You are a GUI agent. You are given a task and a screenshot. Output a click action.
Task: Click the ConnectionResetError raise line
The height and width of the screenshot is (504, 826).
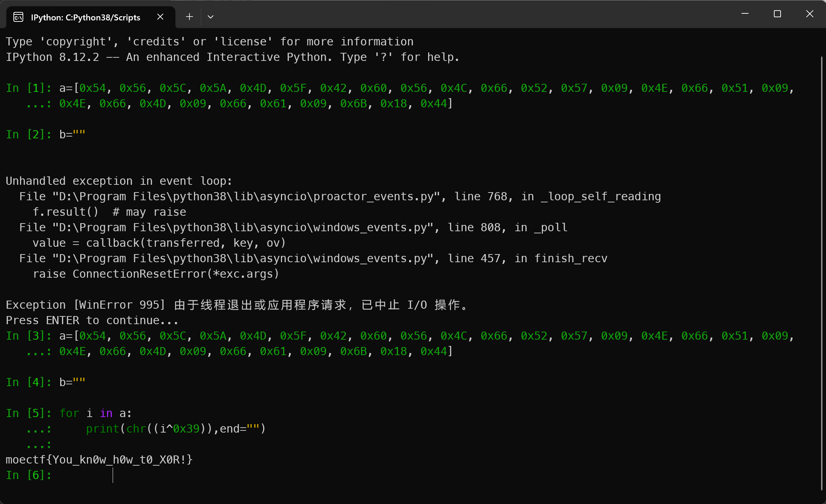156,274
